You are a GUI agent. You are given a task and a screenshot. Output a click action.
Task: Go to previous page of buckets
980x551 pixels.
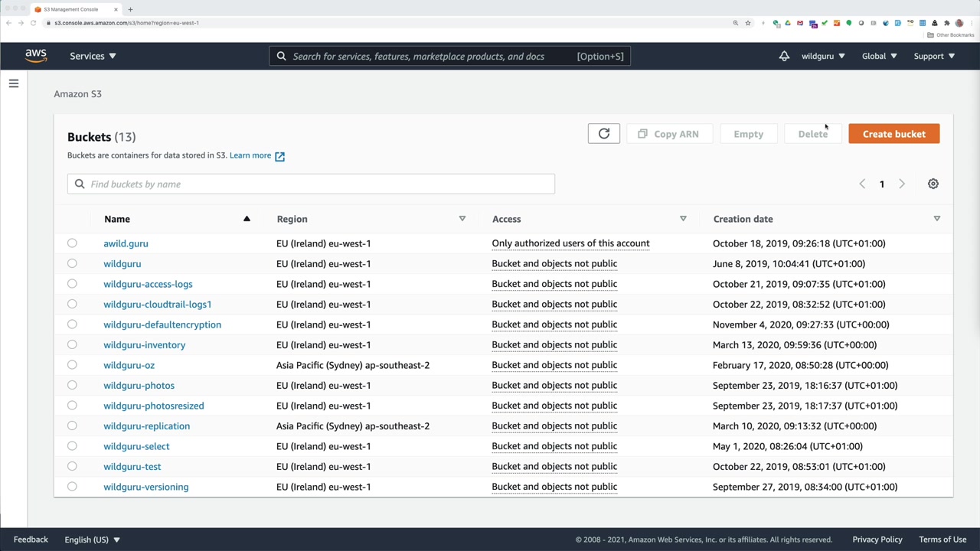[x=862, y=184]
